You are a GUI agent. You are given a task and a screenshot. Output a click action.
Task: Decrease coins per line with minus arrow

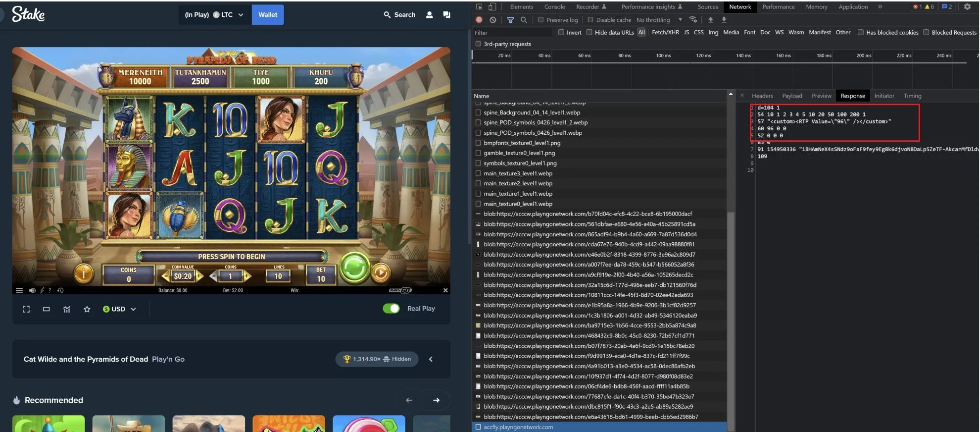pos(213,276)
